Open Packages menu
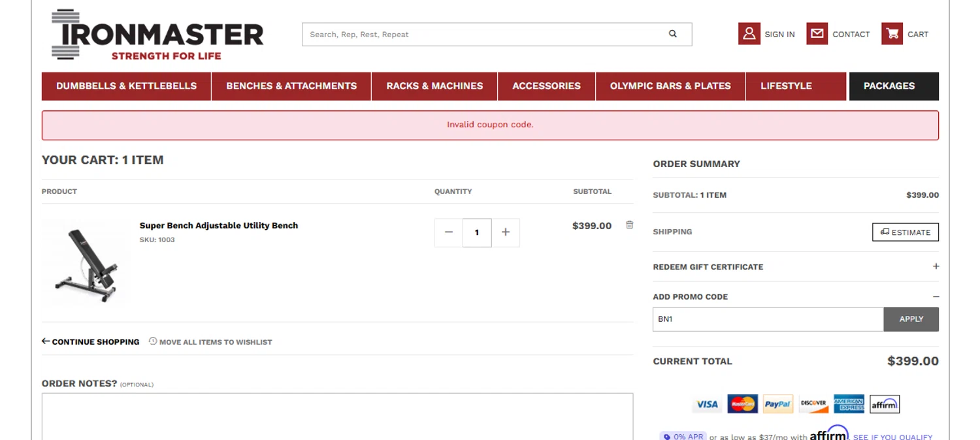This screenshot has width=980, height=440. click(894, 86)
